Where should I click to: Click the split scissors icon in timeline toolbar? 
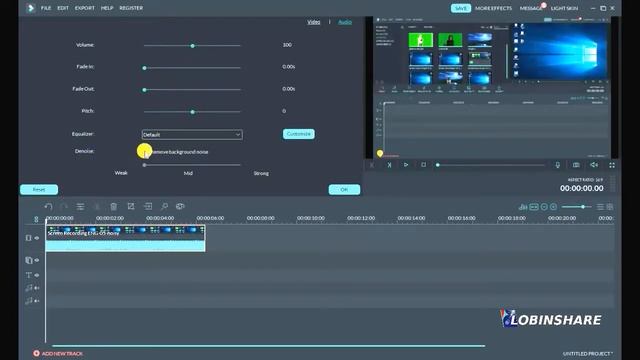coord(97,207)
